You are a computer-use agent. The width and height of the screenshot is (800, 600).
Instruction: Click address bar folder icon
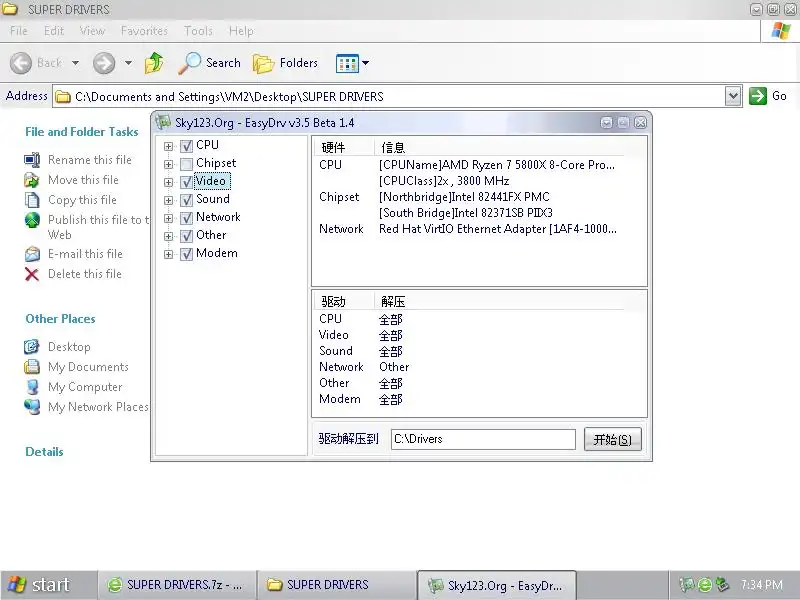[63, 96]
